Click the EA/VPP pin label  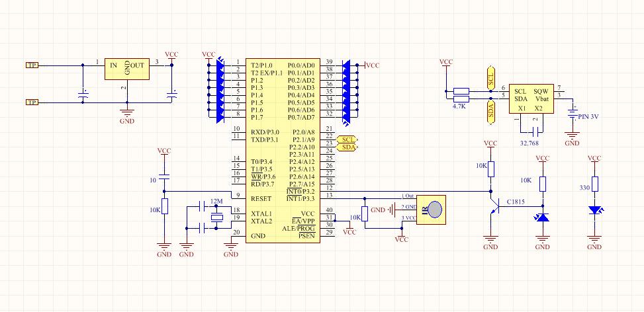click(303, 221)
